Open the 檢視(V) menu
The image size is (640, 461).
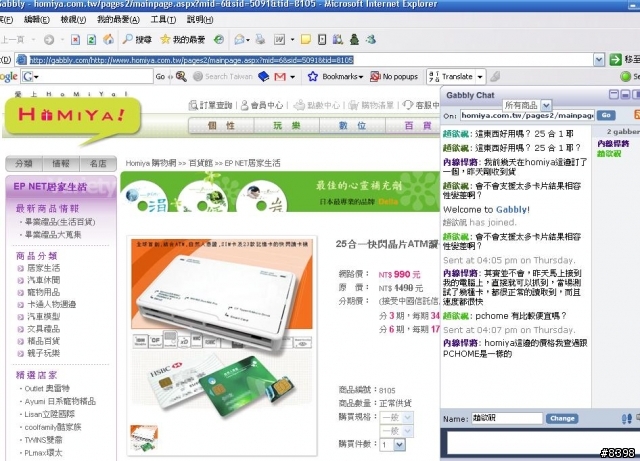tap(73, 19)
